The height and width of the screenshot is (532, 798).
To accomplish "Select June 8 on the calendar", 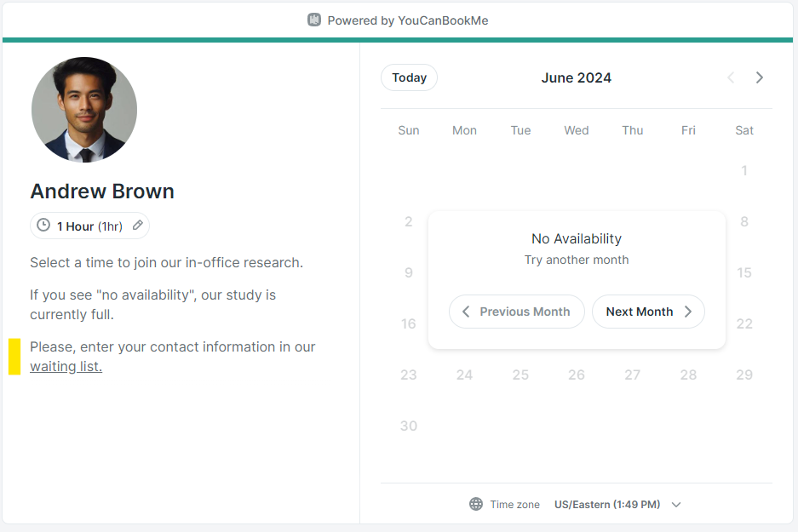I will pos(744,222).
